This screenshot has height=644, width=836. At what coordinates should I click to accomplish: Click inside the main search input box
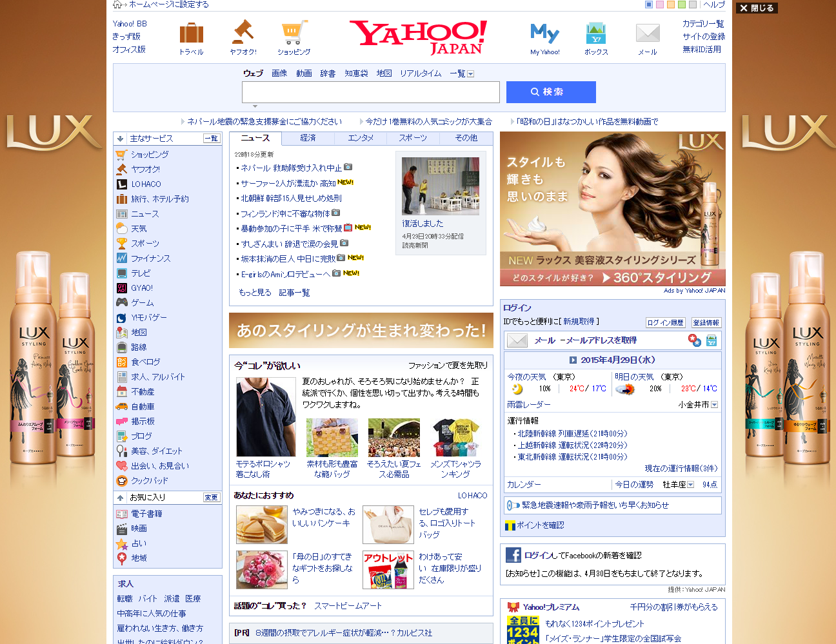[370, 92]
